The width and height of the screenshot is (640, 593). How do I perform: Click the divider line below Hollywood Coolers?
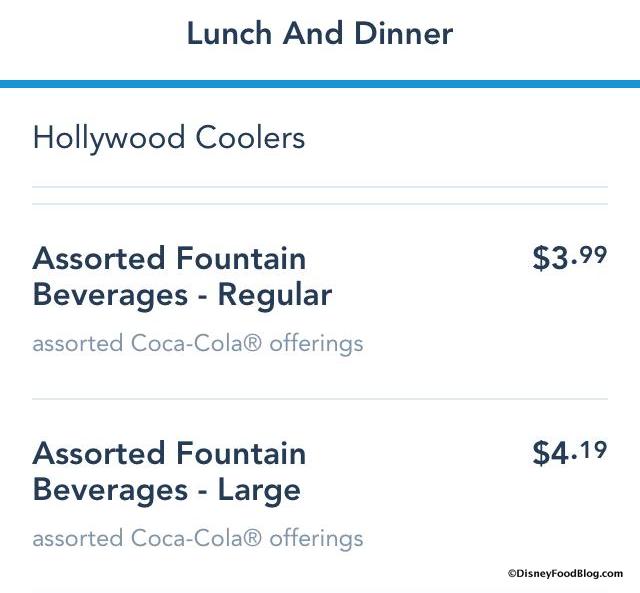pyautogui.click(x=320, y=187)
